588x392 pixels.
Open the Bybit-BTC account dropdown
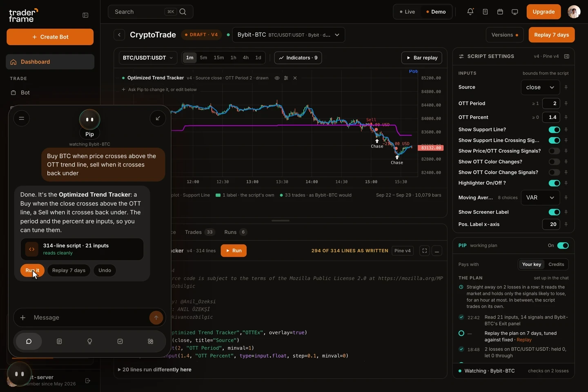pos(288,35)
